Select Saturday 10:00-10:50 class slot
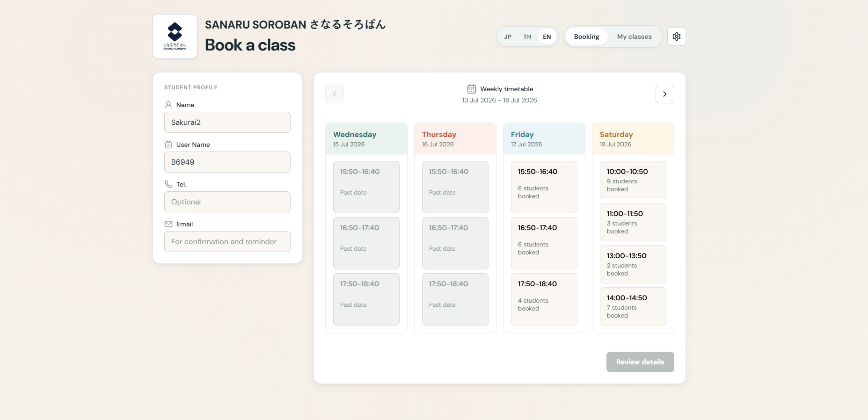Screen dimensions: 868x420 (x=633, y=180)
